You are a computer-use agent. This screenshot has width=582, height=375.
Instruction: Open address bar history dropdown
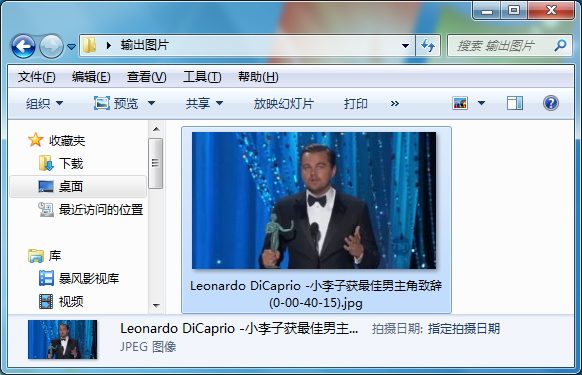tap(405, 46)
